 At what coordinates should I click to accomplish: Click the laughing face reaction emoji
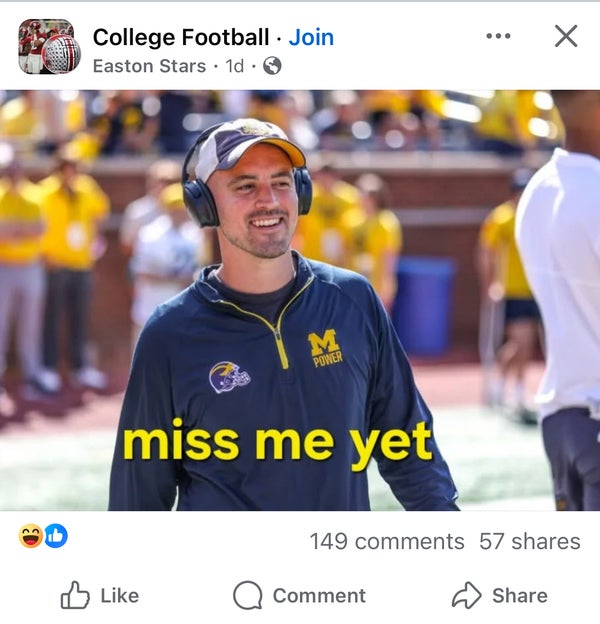coord(30,536)
